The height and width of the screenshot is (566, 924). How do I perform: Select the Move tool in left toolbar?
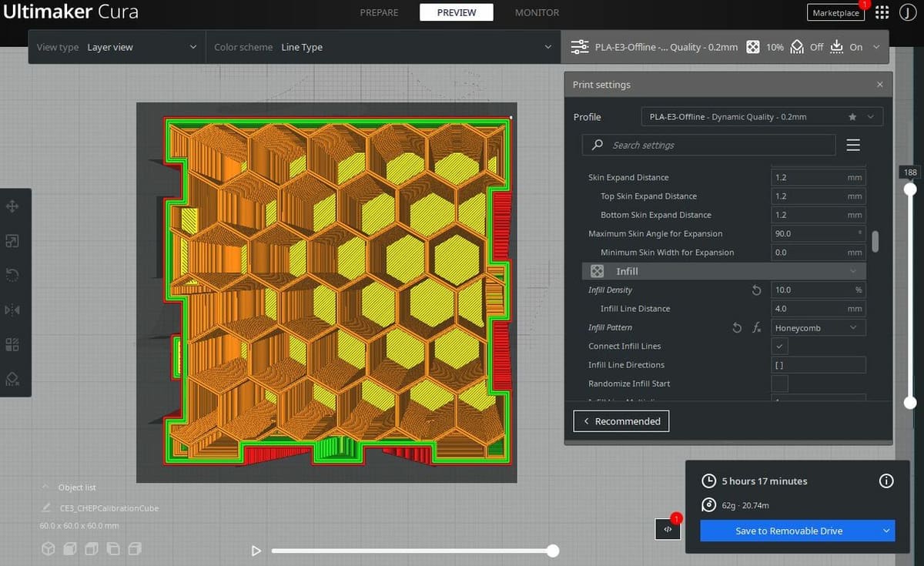(13, 206)
